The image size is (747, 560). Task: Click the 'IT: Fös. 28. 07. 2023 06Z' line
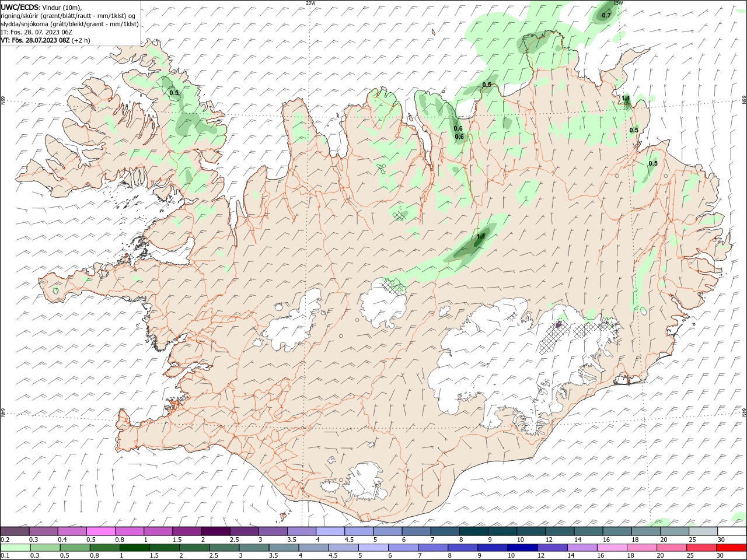pyautogui.click(x=37, y=32)
